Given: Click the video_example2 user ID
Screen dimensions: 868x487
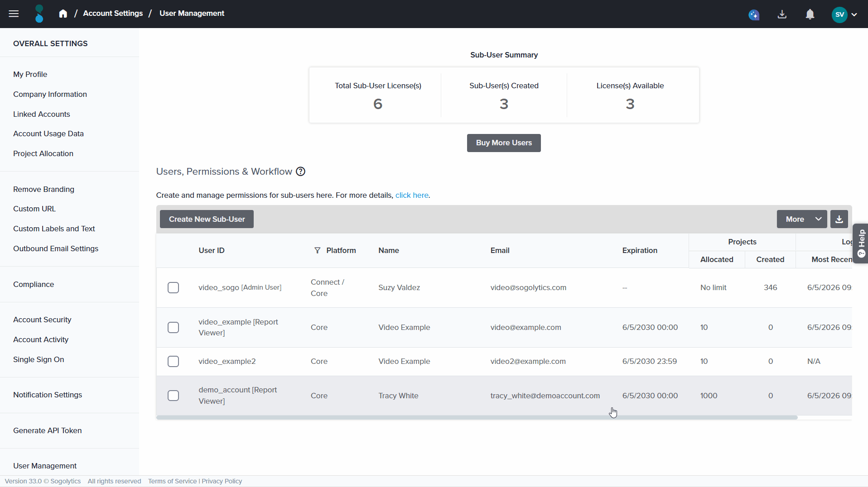Looking at the screenshot, I should [227, 361].
